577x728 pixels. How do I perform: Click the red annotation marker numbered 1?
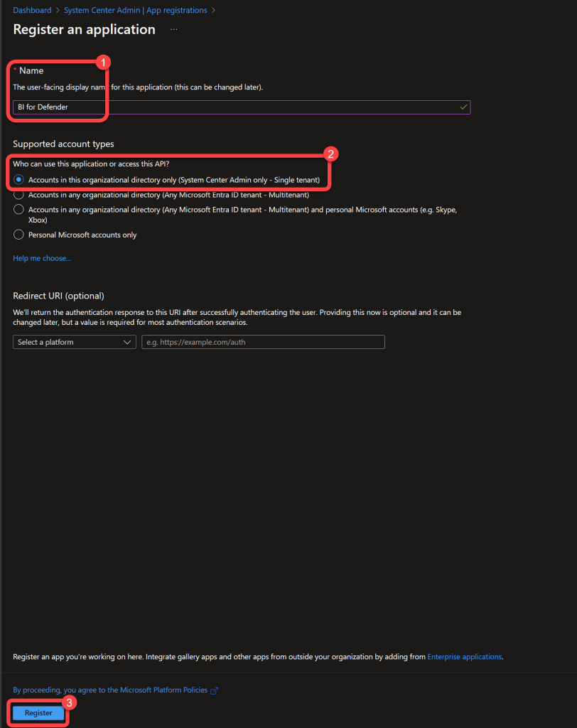(103, 62)
